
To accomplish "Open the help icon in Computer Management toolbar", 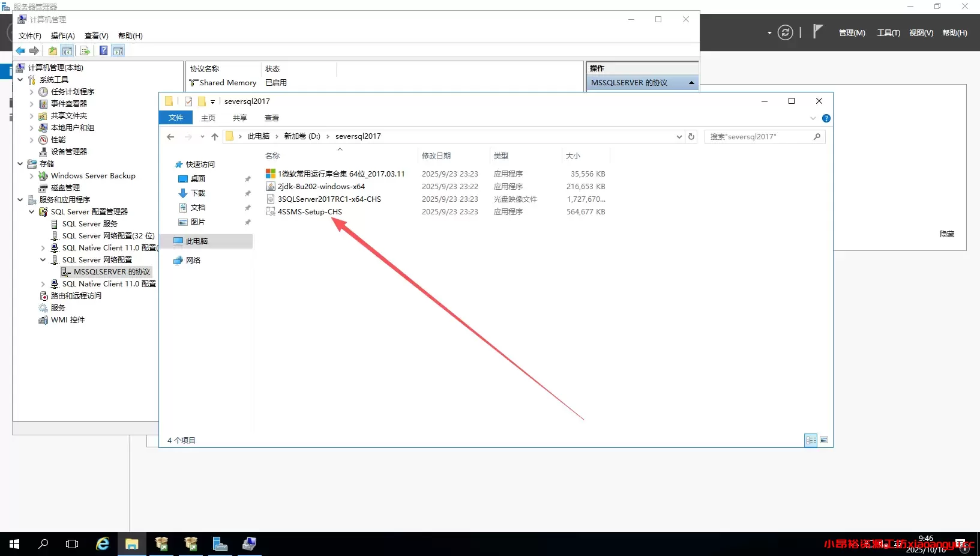I will coord(103,50).
